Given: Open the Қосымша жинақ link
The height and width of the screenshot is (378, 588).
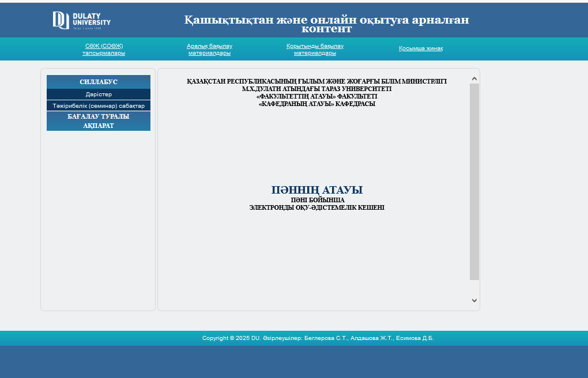Looking at the screenshot, I should [x=421, y=48].
